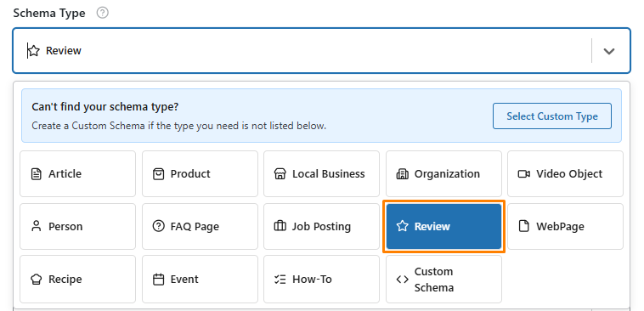
Task: Choose the WebPage schema type
Action: tap(565, 226)
